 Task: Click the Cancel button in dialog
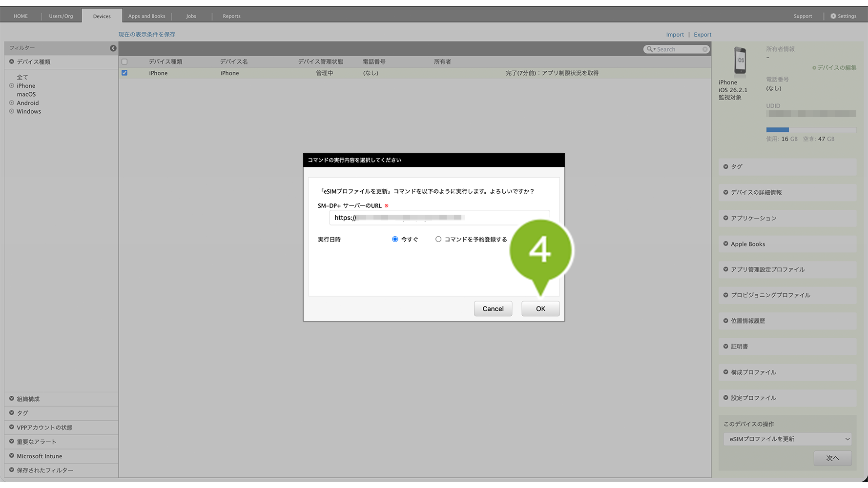493,309
